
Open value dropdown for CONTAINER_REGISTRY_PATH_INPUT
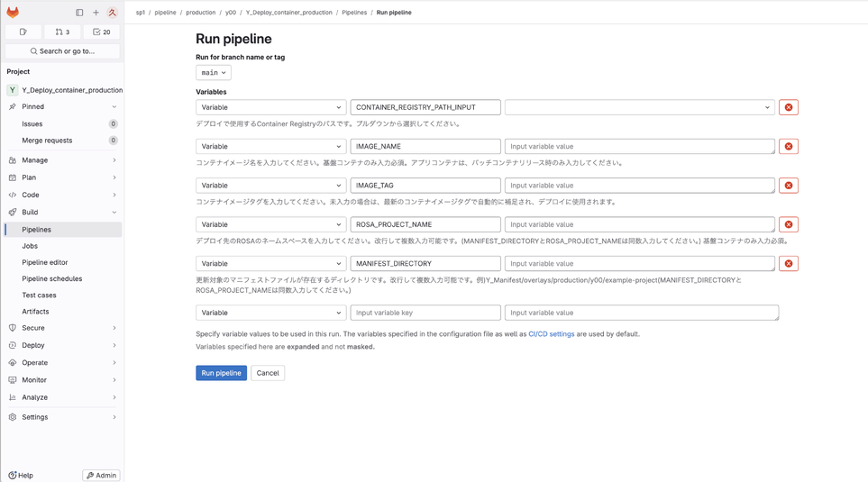(639, 107)
